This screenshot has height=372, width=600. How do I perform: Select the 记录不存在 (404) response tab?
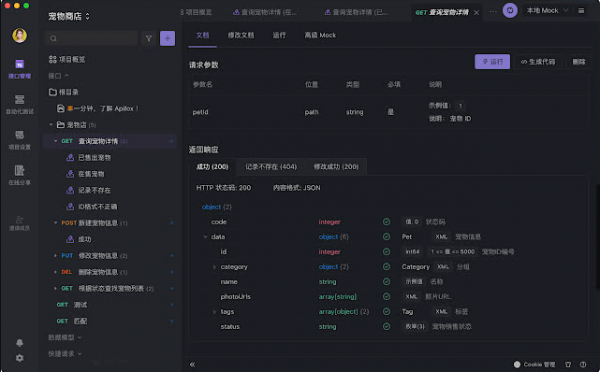[x=271, y=167]
